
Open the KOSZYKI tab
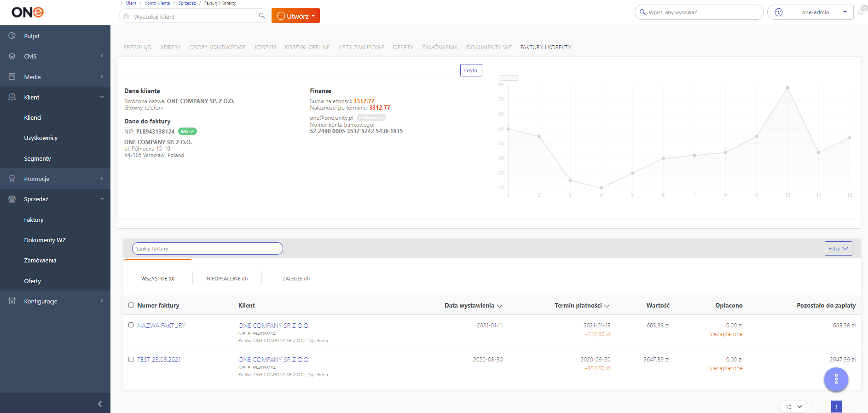[266, 47]
